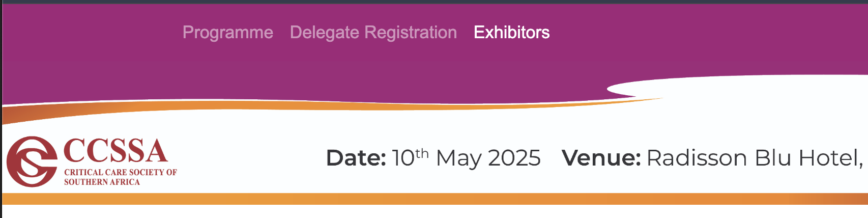Click the bold Venue: label
The image size is (868, 218).
tap(601, 158)
